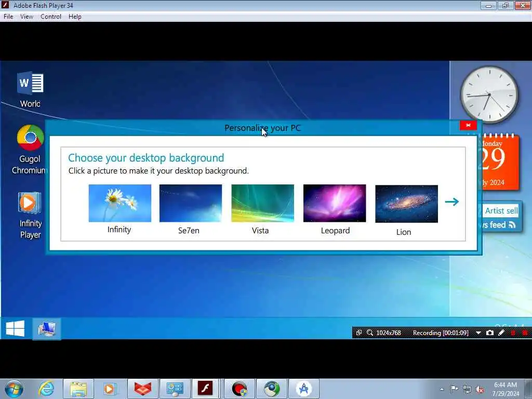Click the recorder's pencil annotate icon

click(501, 333)
